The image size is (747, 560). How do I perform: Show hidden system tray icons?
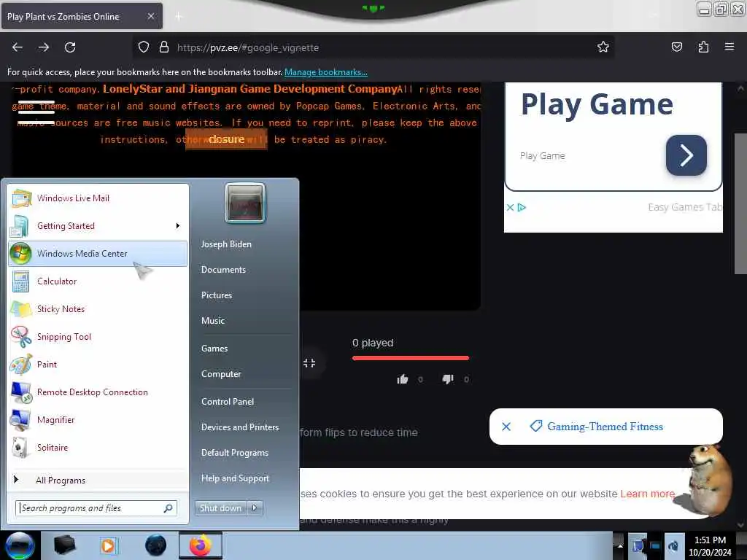[620, 545]
